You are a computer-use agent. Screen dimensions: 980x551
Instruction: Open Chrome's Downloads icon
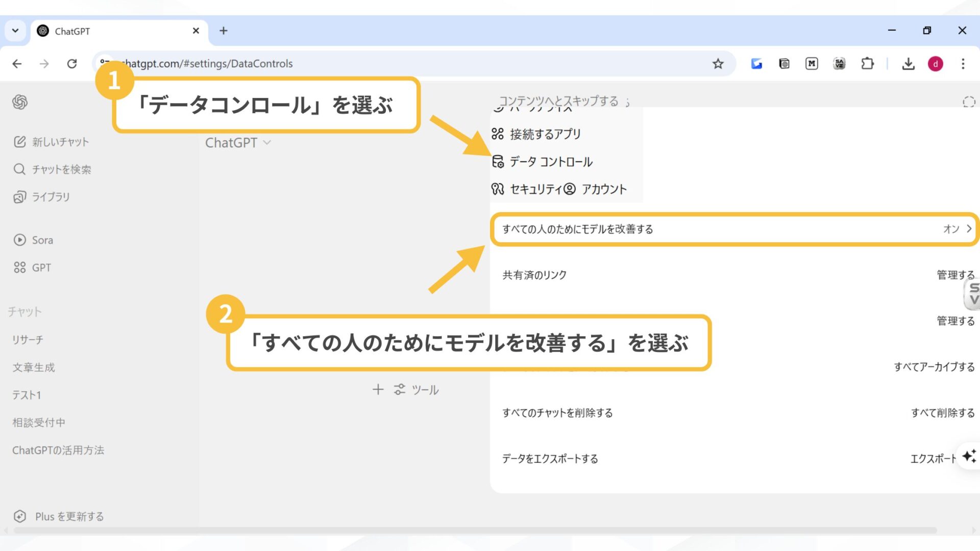[x=909, y=63]
